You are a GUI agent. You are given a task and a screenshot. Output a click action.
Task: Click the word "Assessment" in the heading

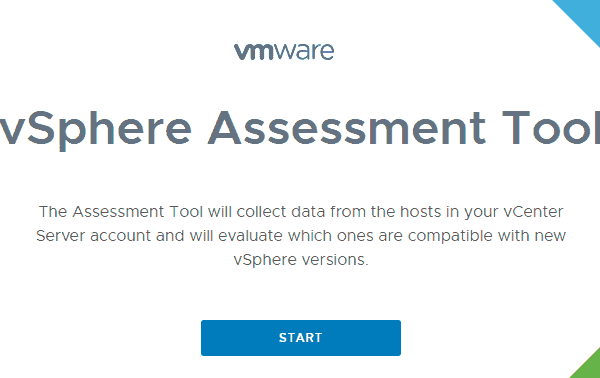(x=347, y=127)
